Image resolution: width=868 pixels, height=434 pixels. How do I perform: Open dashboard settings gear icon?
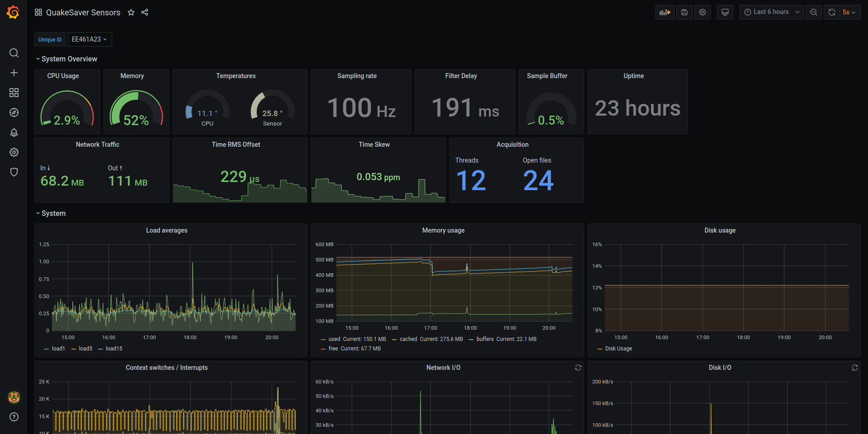(703, 12)
